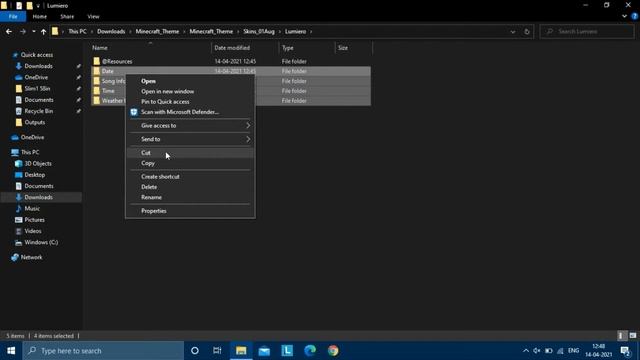Image resolution: width=640 pixels, height=360 pixels.
Task: Open the Mail app on taskbar
Action: click(x=264, y=351)
